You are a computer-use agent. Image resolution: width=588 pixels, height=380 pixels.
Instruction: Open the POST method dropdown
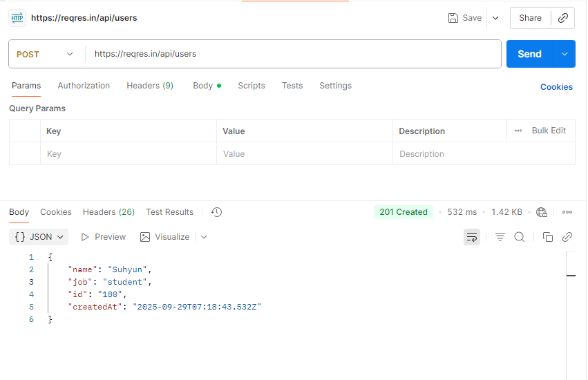pyautogui.click(x=45, y=54)
